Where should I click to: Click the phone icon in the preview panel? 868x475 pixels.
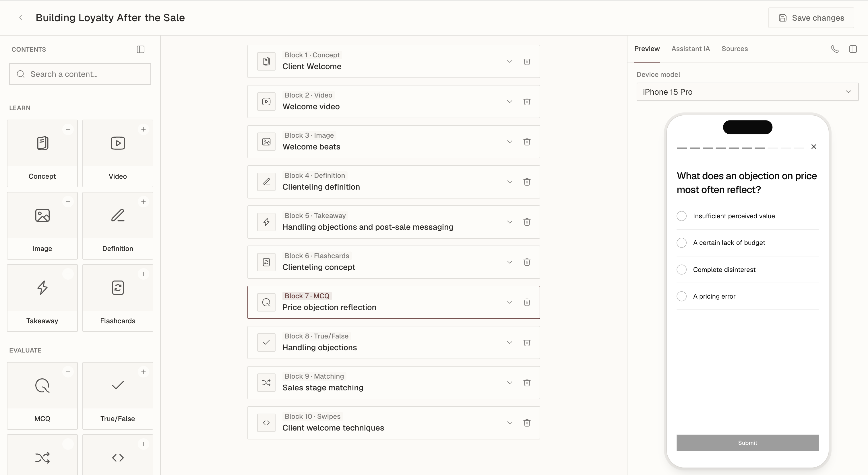835,49
